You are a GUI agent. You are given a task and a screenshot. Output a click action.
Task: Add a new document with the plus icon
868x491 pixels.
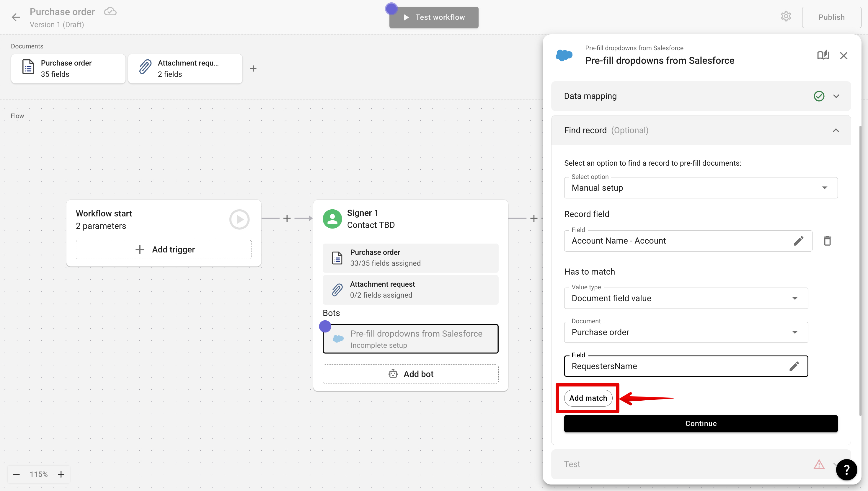[253, 68]
